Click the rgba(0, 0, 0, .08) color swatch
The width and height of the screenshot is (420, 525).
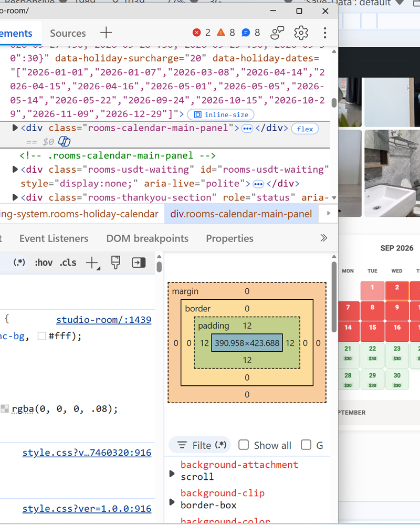click(5, 408)
